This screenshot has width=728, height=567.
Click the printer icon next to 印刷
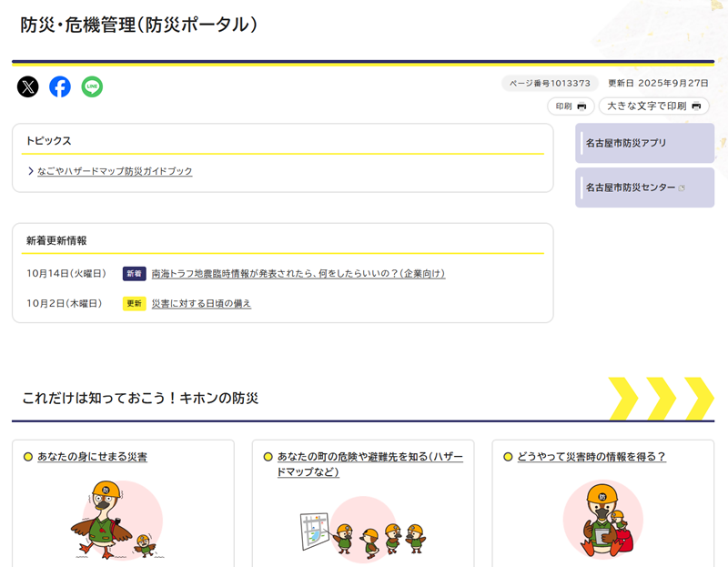(x=582, y=106)
